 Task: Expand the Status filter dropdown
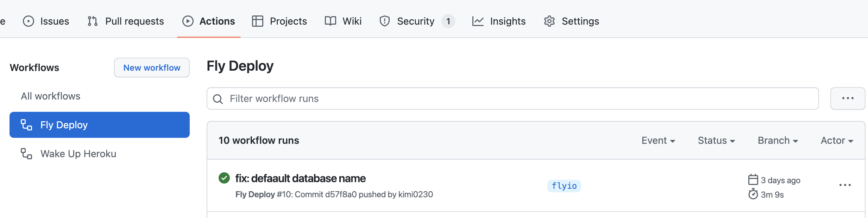click(x=716, y=140)
